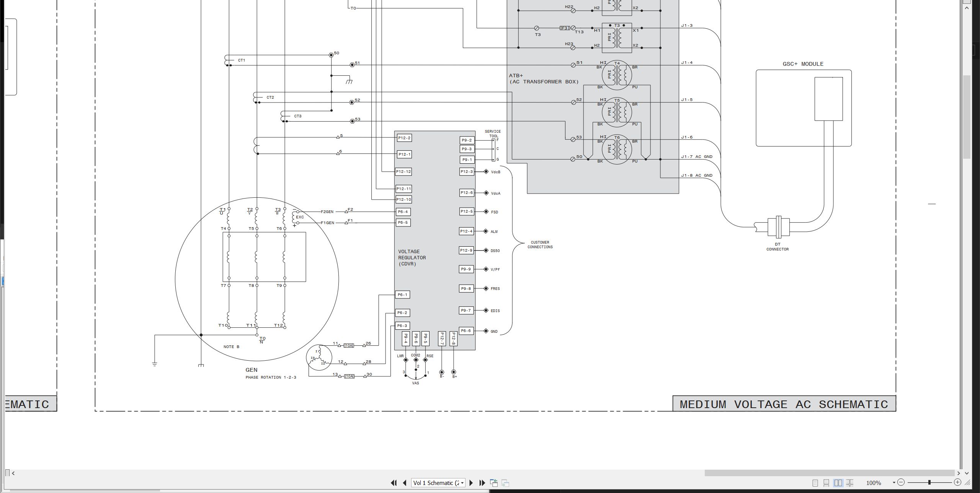This screenshot has width=980, height=493.
Task: Open the zoom level dropdown arrow
Action: tap(894, 483)
